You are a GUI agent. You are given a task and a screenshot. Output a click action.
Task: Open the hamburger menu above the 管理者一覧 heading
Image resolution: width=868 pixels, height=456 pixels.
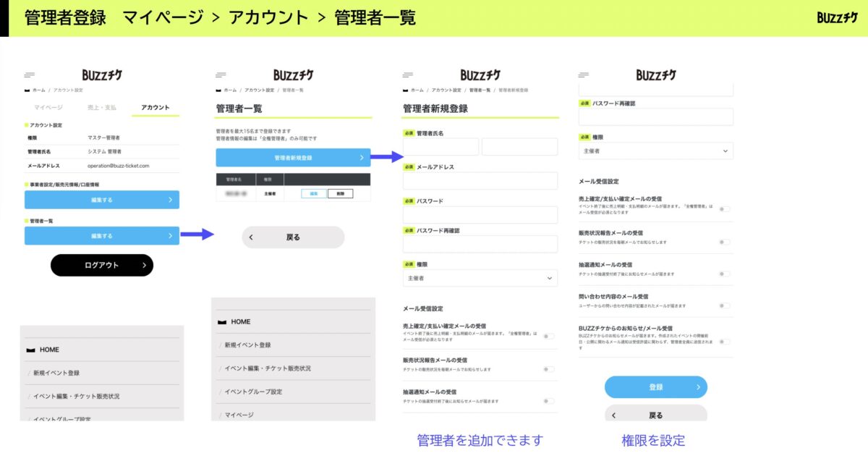221,75
